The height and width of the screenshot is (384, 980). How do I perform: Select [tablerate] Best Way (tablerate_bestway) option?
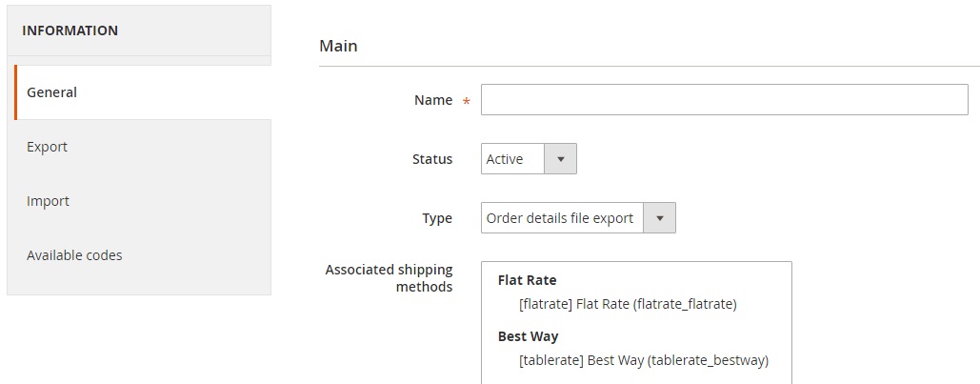pyautogui.click(x=643, y=361)
